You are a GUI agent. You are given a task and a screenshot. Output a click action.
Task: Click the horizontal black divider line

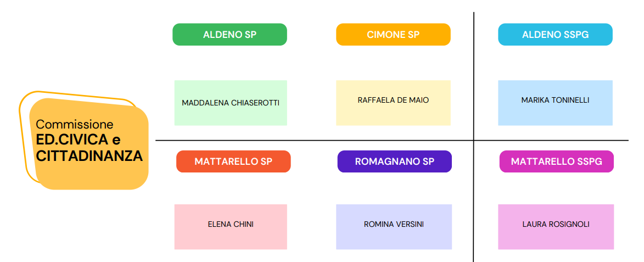click(x=312, y=141)
